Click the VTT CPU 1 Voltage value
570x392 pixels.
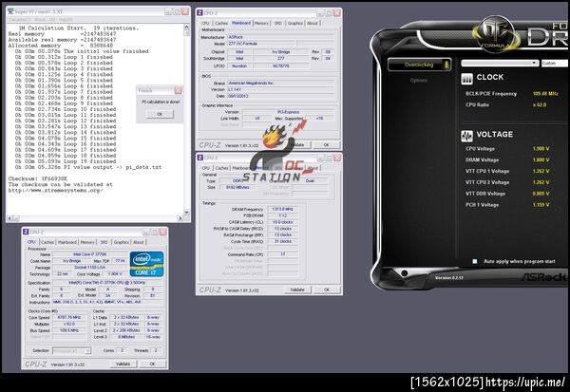pos(541,171)
